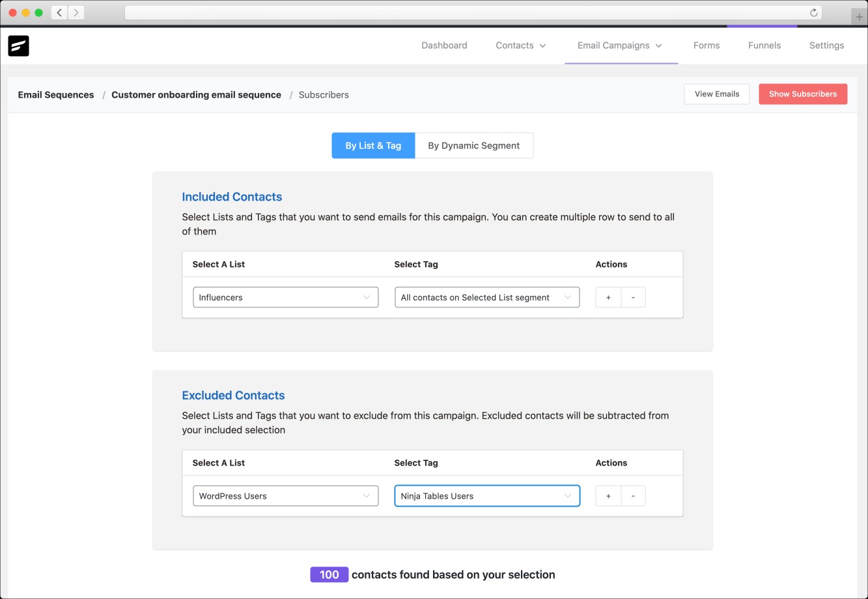
Task: Go to the Funnels menu item
Action: pos(764,46)
